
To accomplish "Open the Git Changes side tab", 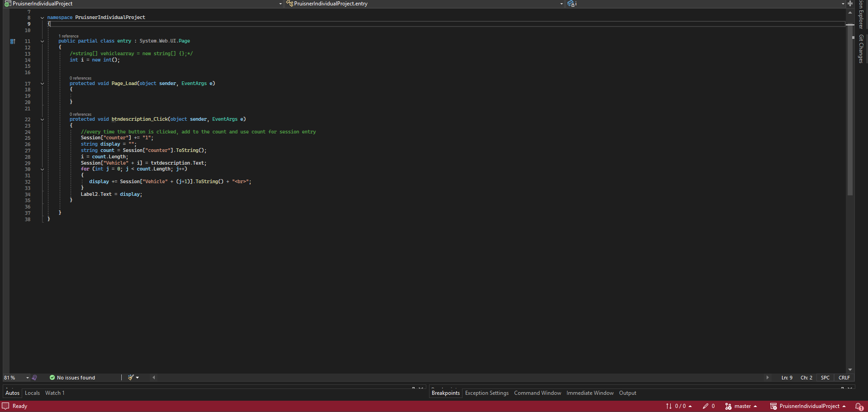I will click(861, 49).
